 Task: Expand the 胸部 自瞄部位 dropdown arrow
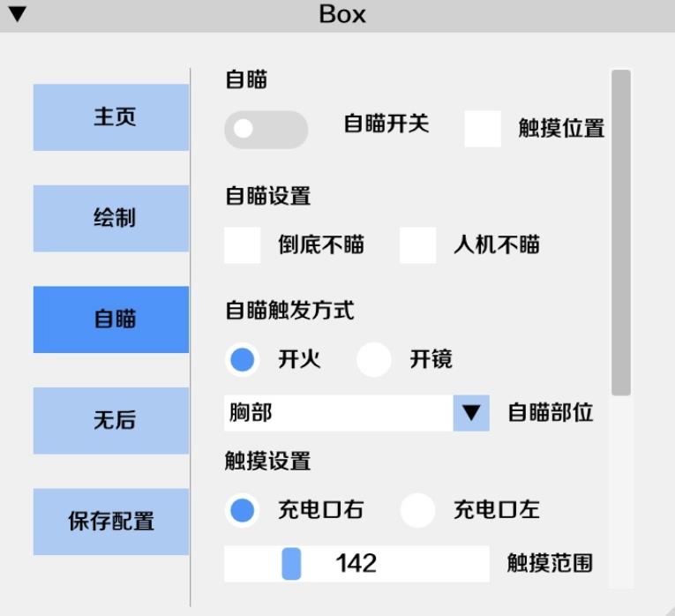tap(471, 413)
